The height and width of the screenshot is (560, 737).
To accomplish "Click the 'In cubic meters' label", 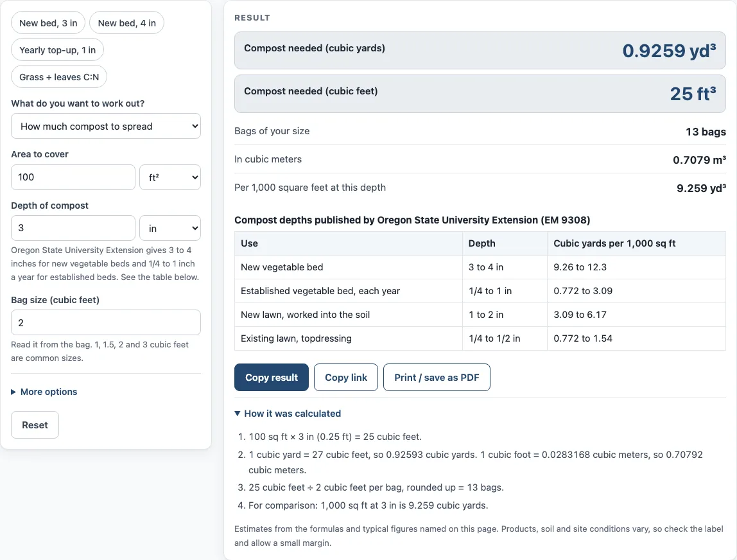I will (268, 159).
